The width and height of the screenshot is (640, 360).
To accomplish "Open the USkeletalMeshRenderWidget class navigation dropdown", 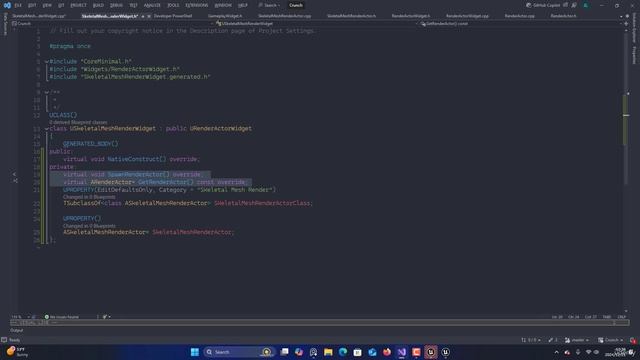I will coord(316,24).
